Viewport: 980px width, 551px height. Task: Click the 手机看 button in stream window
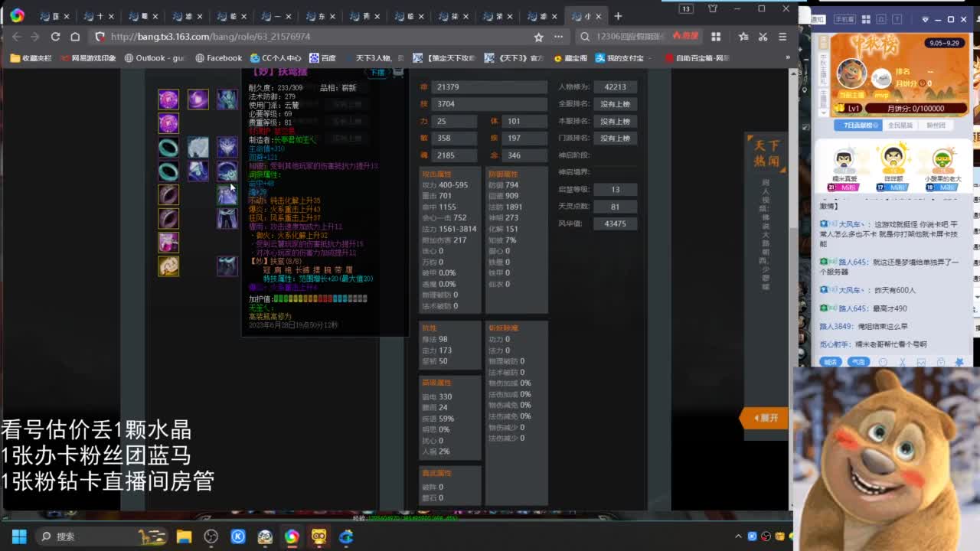coord(844,19)
